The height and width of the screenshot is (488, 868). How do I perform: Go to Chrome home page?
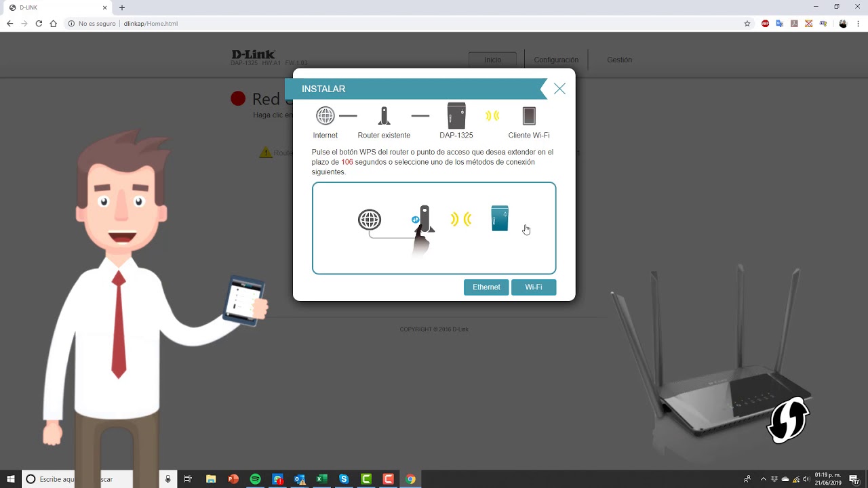tap(54, 23)
